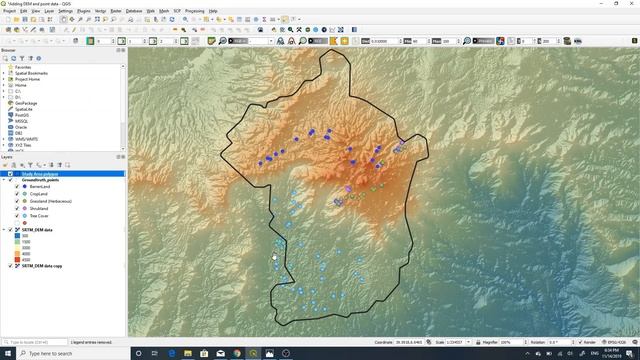This screenshot has height=360, width=640.
Task: Uncheck the Grassland (Herbaceous) class checkbox
Action: (17, 201)
